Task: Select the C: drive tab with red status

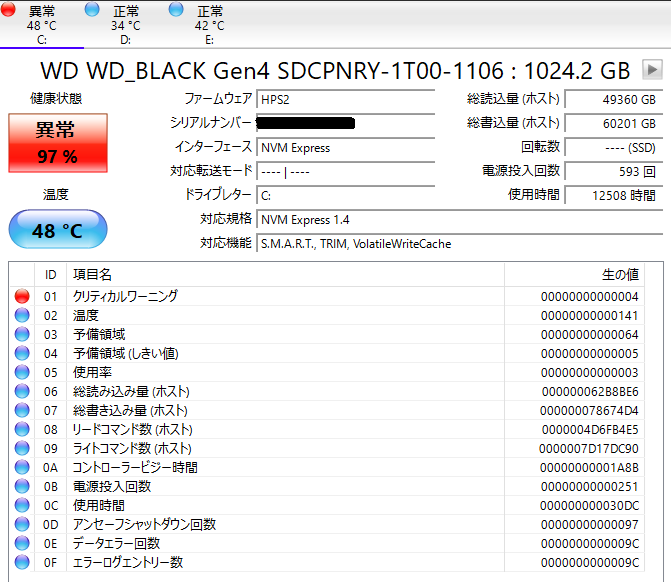Action: [42, 24]
